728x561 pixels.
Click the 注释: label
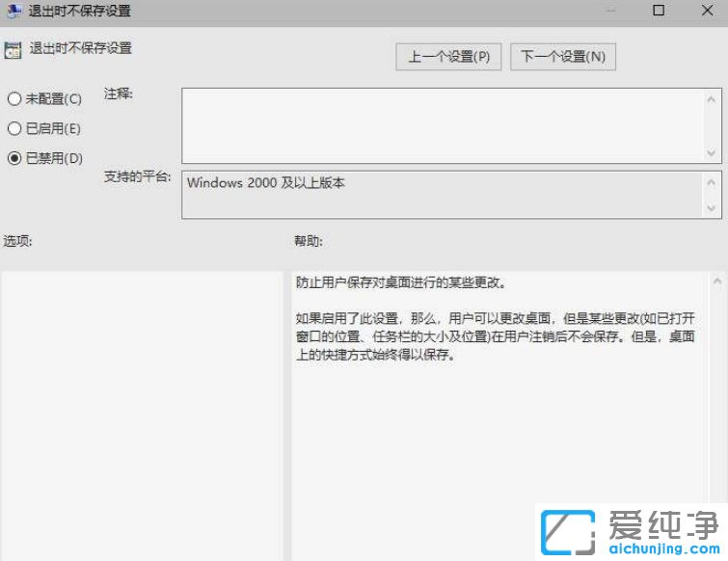119,94
